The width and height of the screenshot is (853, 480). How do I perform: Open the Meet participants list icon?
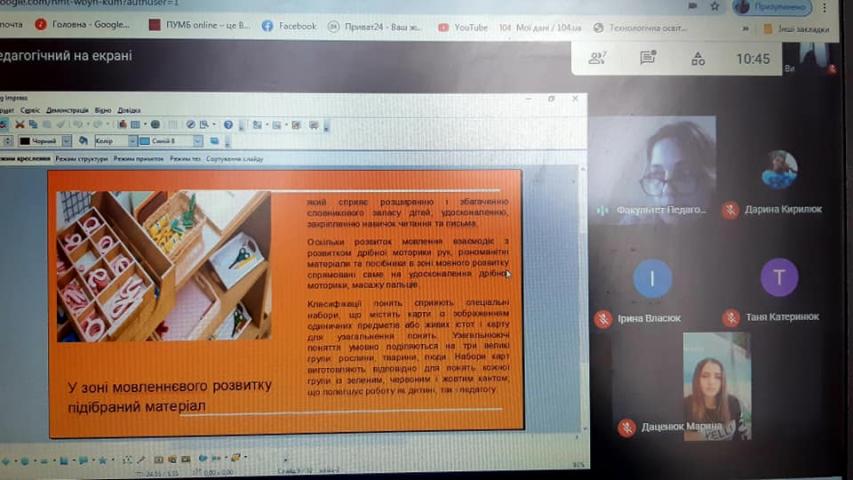pyautogui.click(x=597, y=58)
